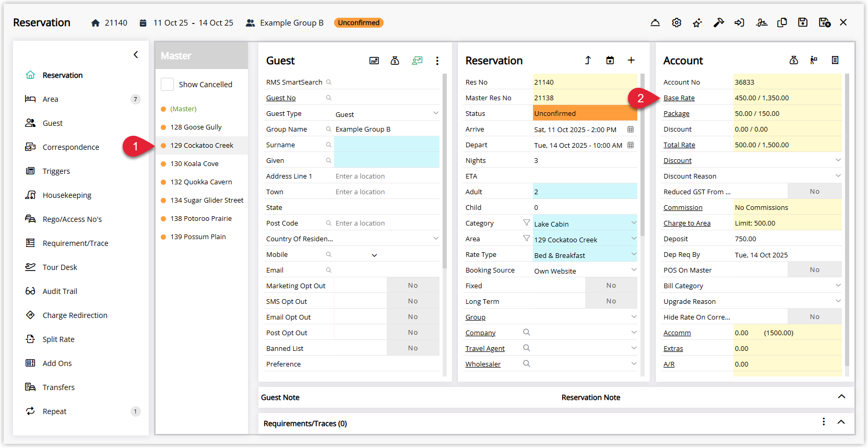
Task: Toggle the Banned List switch
Action: [413, 348]
